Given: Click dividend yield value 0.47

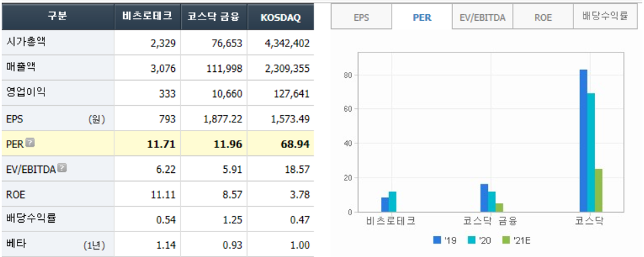Looking at the screenshot, I should coord(300,219).
